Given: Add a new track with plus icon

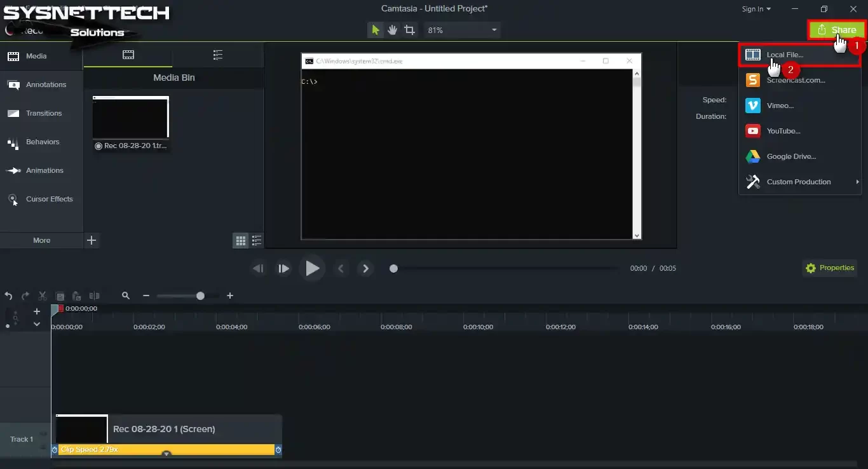Looking at the screenshot, I should 37,311.
